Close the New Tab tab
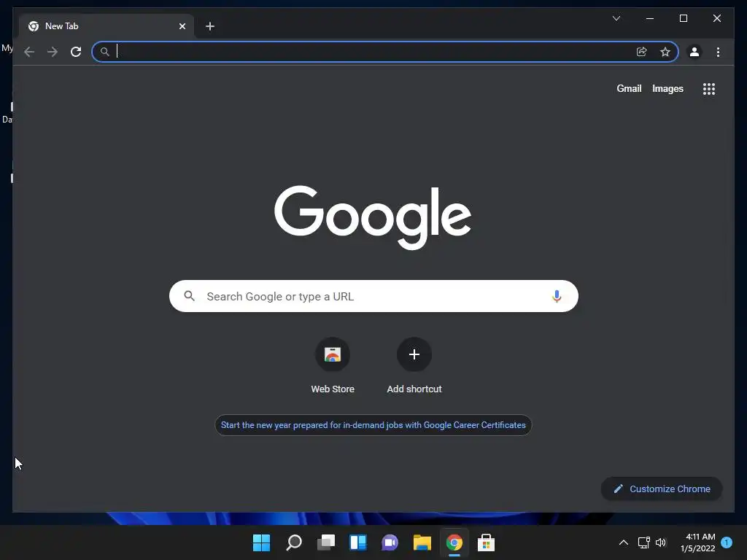Screen dimensions: 747x560 [182, 26]
